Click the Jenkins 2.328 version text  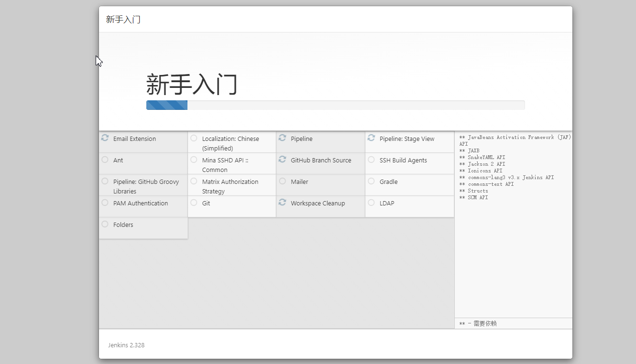pyautogui.click(x=126, y=345)
